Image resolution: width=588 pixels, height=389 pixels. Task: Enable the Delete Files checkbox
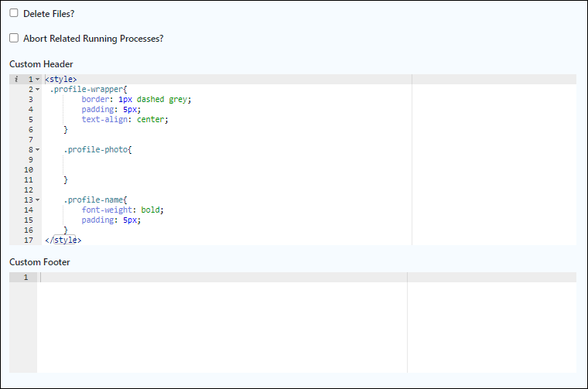14,13
